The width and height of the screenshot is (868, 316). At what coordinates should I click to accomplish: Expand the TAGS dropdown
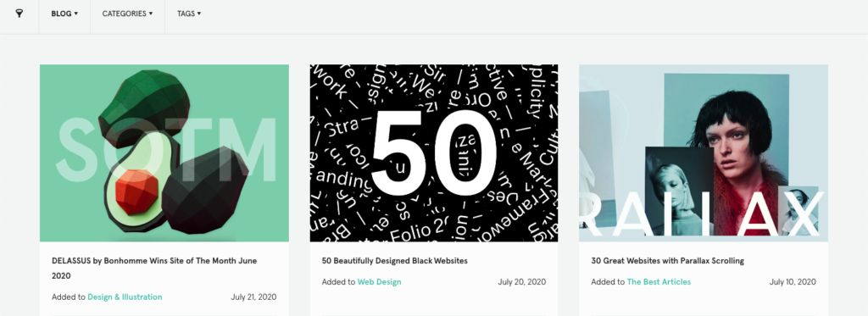point(189,14)
